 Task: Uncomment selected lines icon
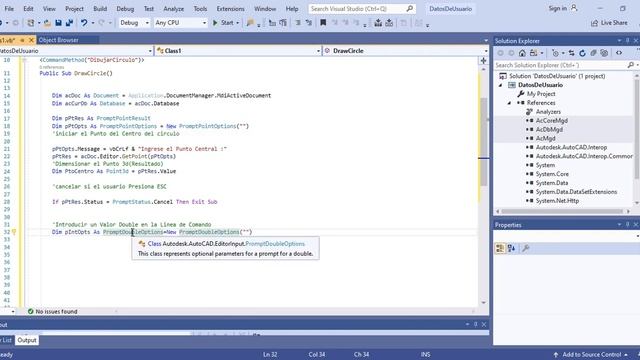pyautogui.click(x=309, y=23)
